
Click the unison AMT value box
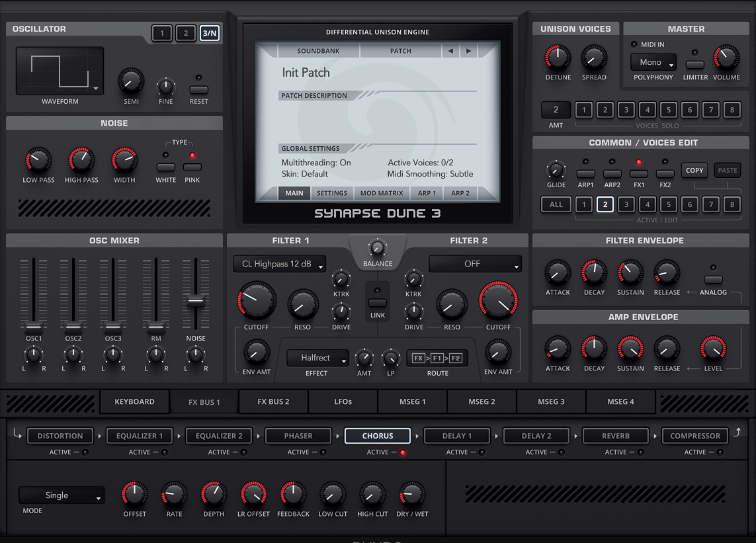click(x=556, y=110)
